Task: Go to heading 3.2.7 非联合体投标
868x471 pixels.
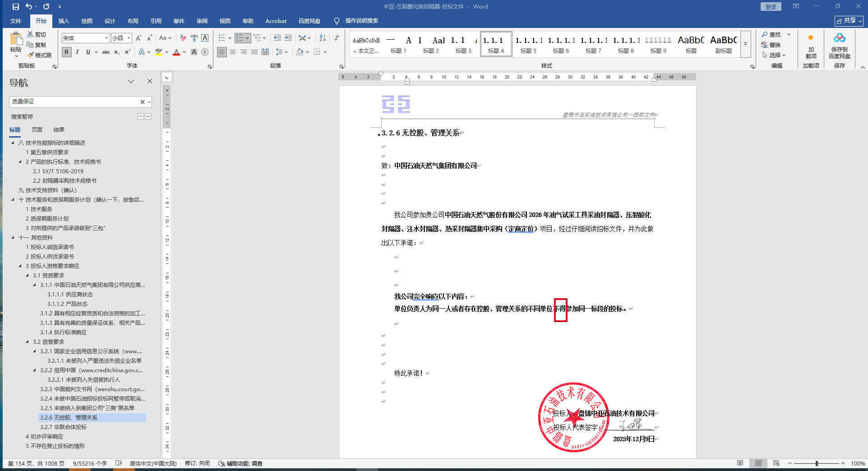Action: [63, 427]
